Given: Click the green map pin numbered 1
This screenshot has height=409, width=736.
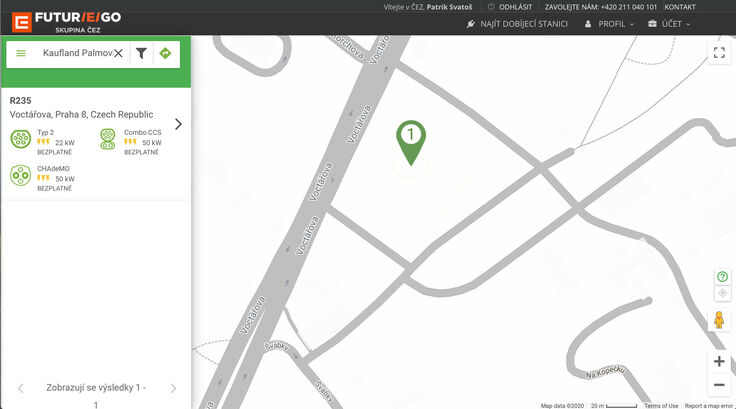Looking at the screenshot, I should pos(411,141).
